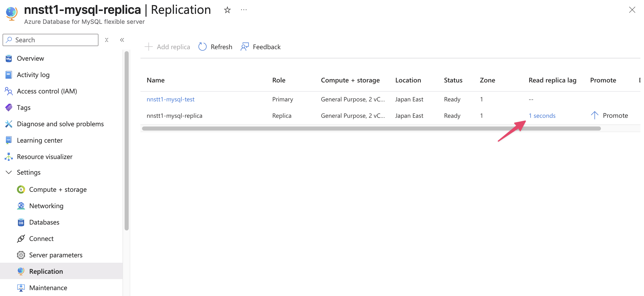Promote the nnstt1-mysql-replica server

point(609,115)
